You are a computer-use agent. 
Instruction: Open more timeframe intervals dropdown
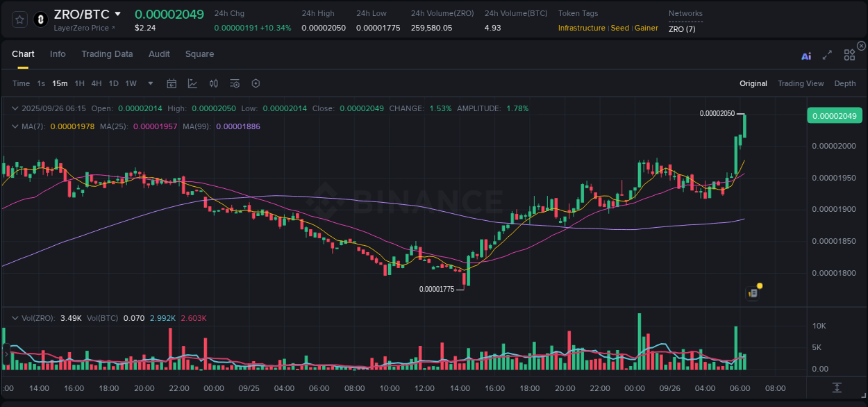[x=149, y=83]
